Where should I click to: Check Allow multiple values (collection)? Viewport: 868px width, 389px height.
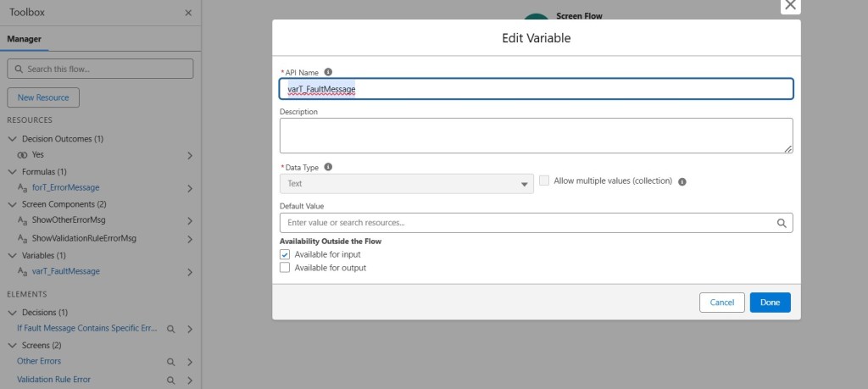[x=545, y=181]
